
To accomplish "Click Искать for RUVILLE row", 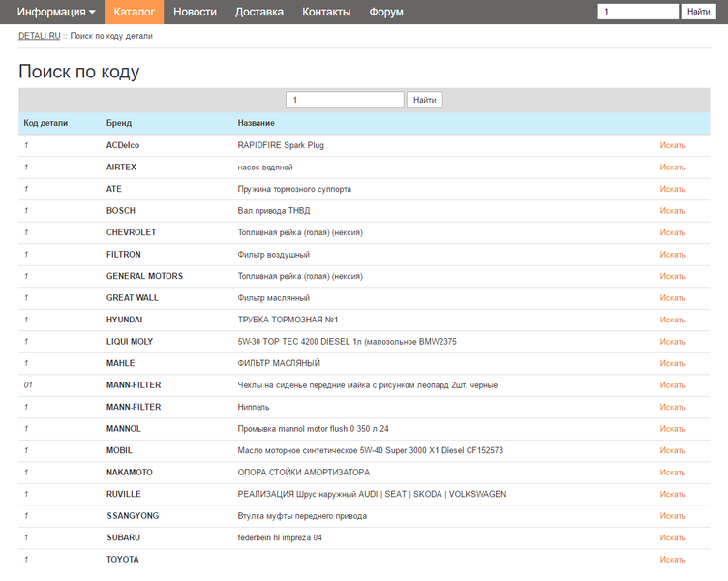I will tap(673, 494).
